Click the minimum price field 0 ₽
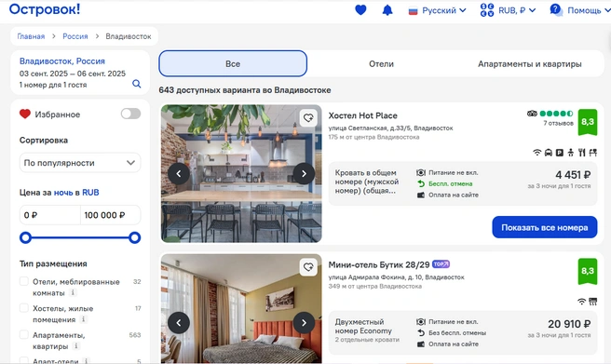The height and width of the screenshot is (364, 611). point(50,215)
